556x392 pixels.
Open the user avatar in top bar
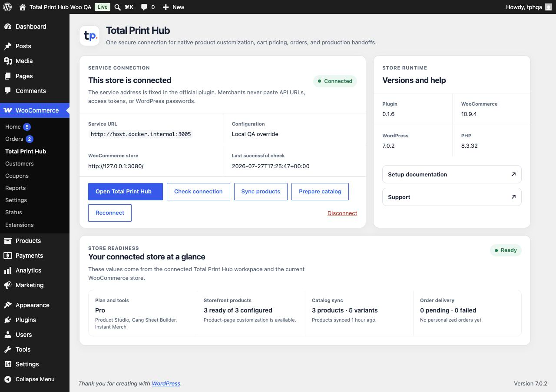[x=549, y=7]
